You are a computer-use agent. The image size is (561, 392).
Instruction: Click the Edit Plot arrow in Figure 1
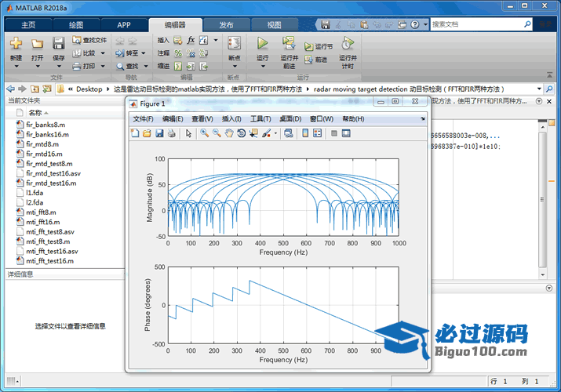tap(188, 133)
